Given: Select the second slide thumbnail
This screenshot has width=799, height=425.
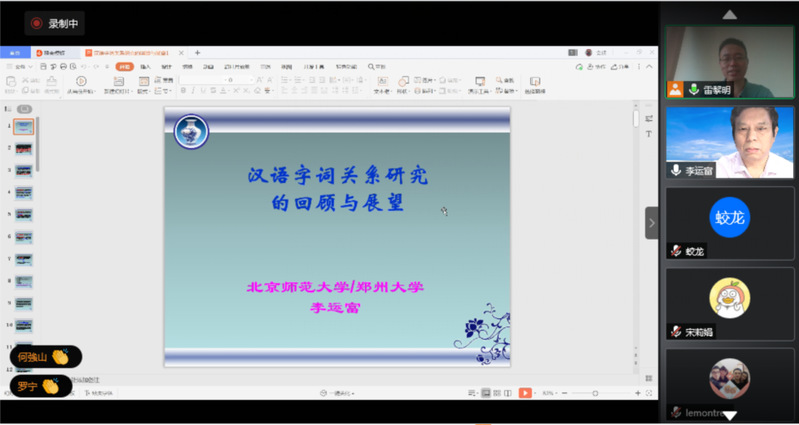Looking at the screenshot, I should pyautogui.click(x=23, y=148).
